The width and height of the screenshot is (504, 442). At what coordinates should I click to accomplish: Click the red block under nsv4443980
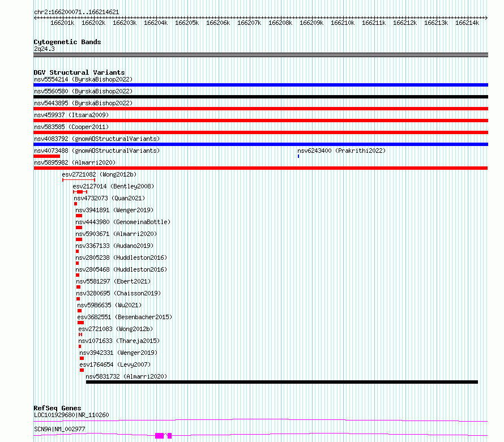coord(79,228)
